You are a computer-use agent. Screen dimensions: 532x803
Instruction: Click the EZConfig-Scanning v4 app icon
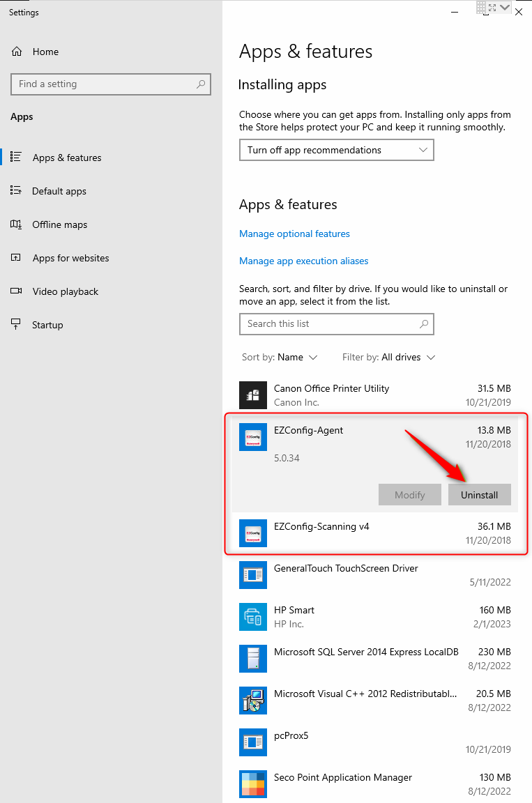pos(253,533)
